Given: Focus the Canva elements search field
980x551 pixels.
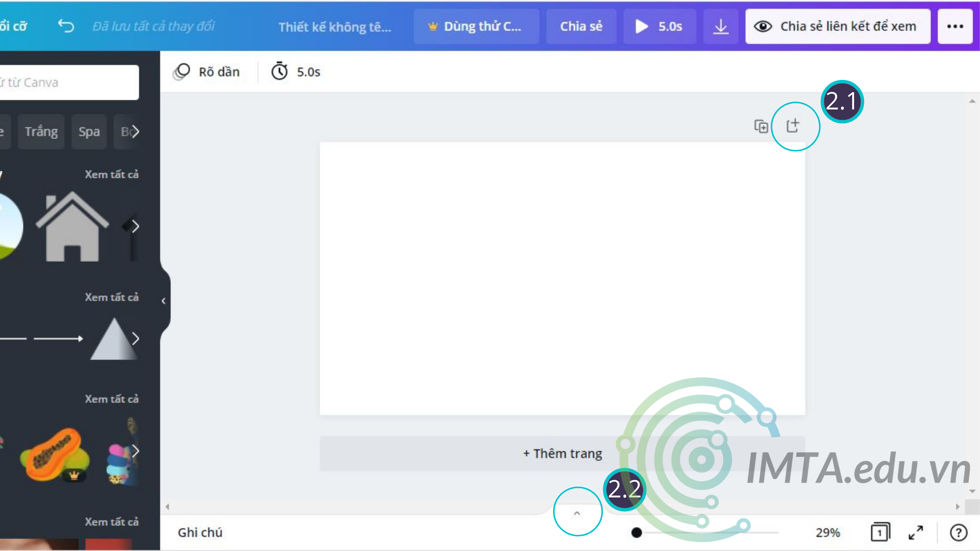Looking at the screenshot, I should 69,82.
